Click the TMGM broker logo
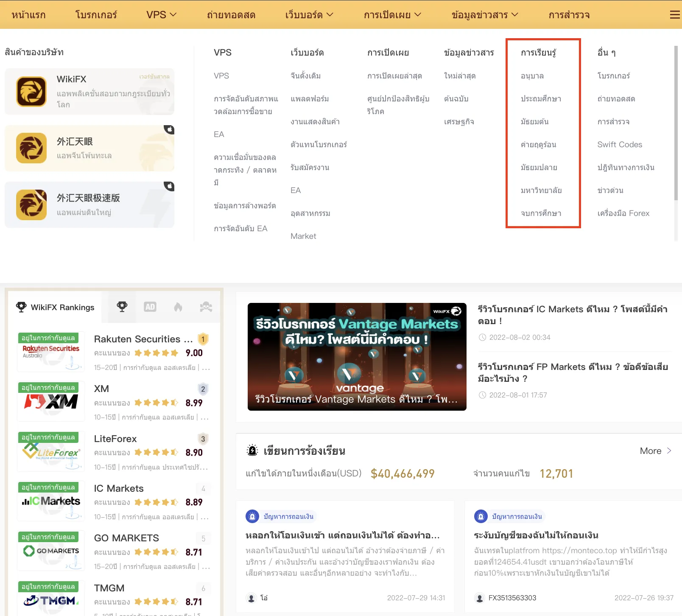 coord(51,599)
